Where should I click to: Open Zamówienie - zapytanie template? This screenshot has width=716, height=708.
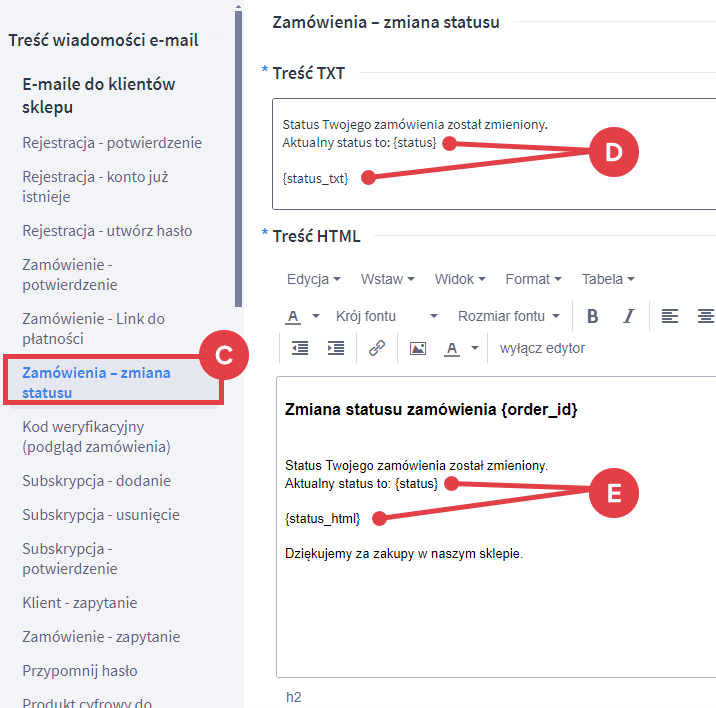(101, 637)
